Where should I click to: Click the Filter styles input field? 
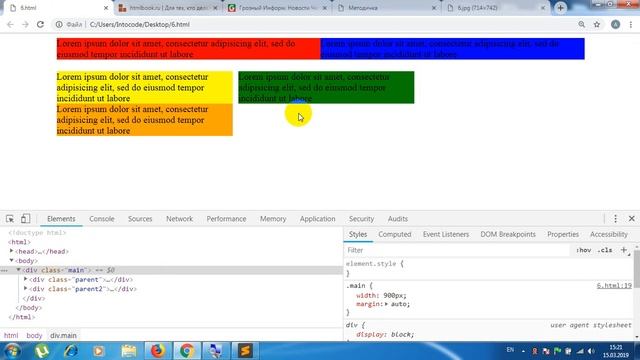coord(457,250)
